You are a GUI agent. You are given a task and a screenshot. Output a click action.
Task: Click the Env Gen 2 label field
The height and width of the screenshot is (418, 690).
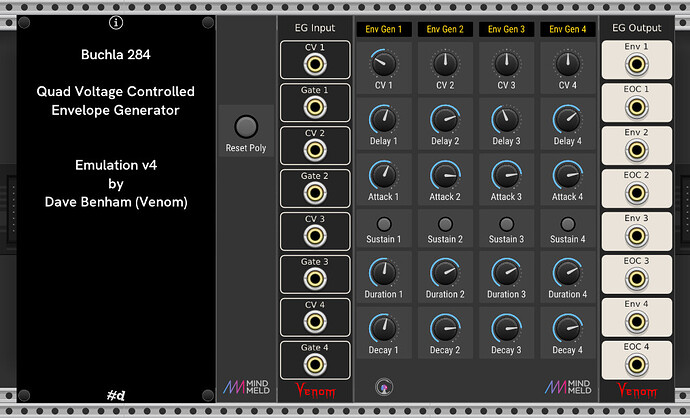point(445,29)
